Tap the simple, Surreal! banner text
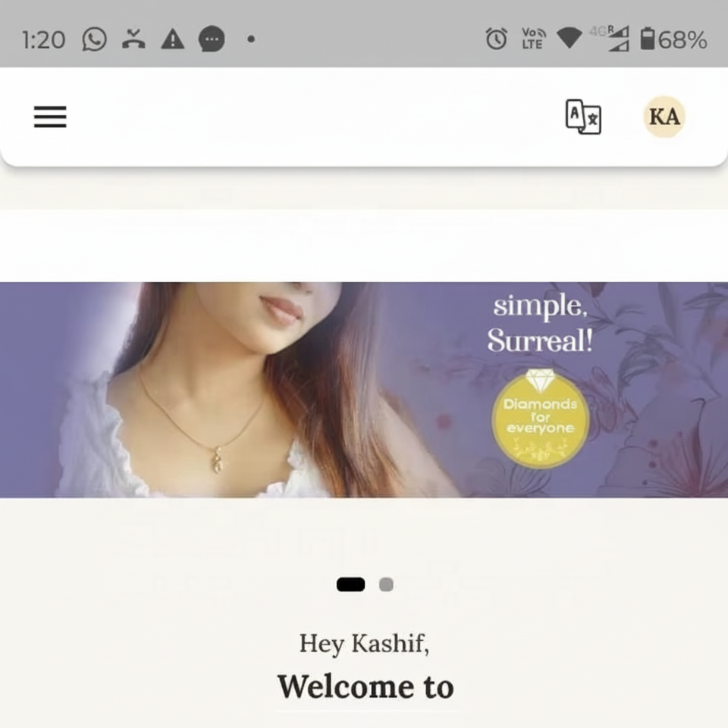 [x=540, y=323]
